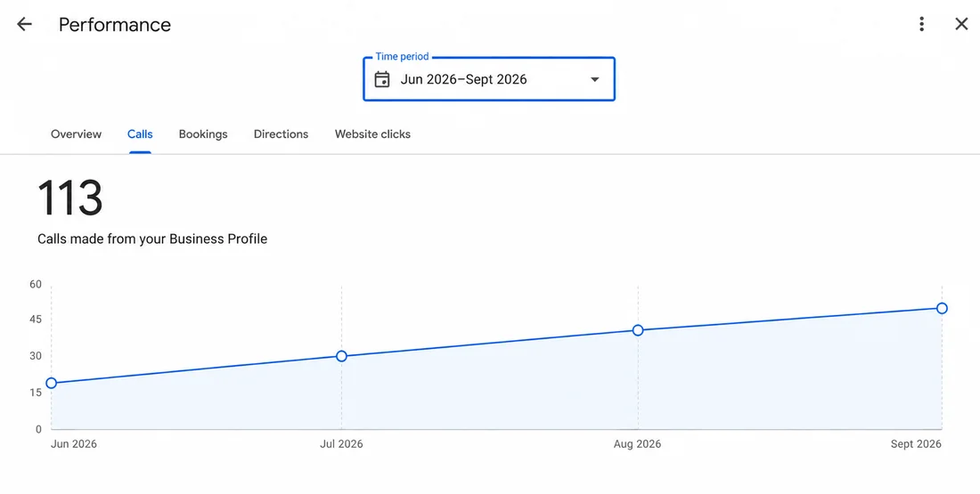This screenshot has width=980, height=494.
Task: Click the 'Aug 2026' x-axis label
Action: point(637,444)
